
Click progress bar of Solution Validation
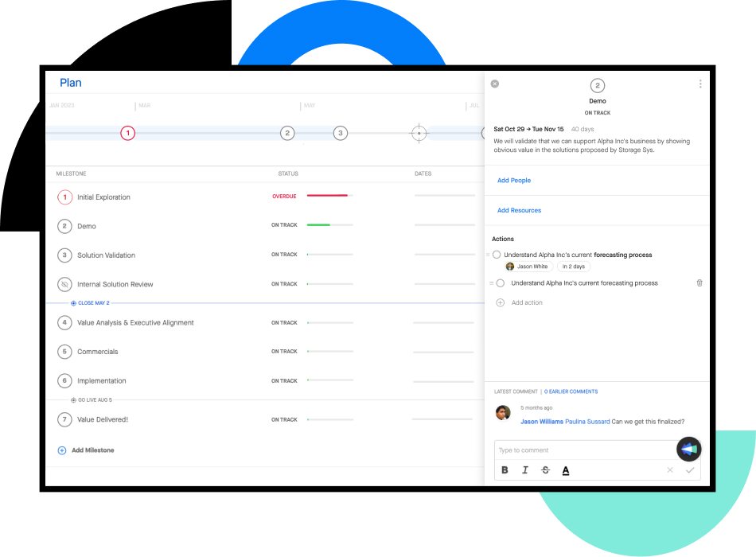click(330, 254)
